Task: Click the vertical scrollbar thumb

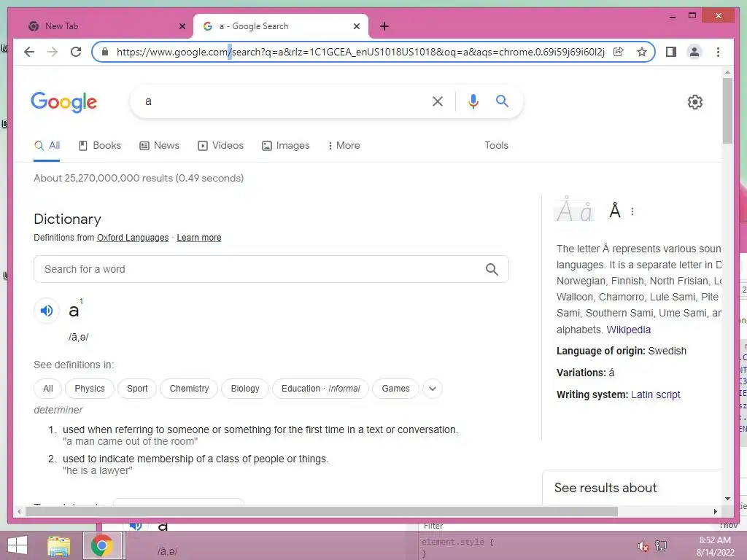Action: pos(727,111)
